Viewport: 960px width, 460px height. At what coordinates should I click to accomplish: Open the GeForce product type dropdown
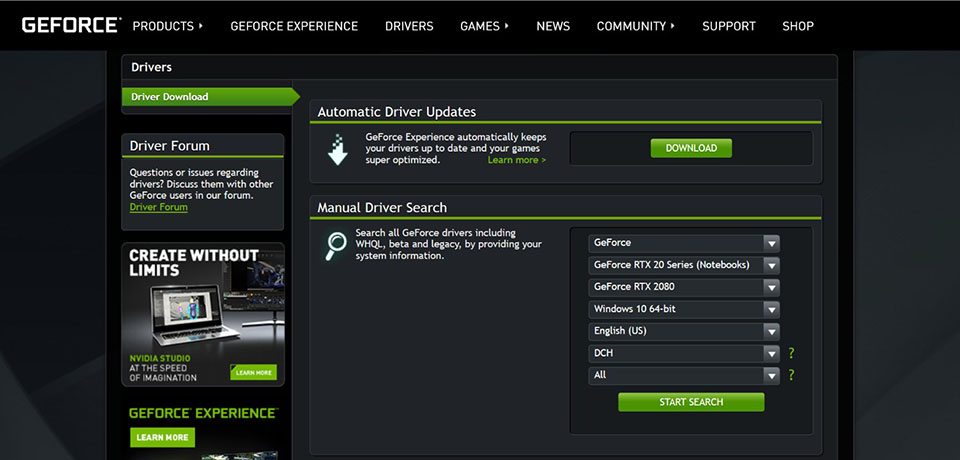(684, 243)
